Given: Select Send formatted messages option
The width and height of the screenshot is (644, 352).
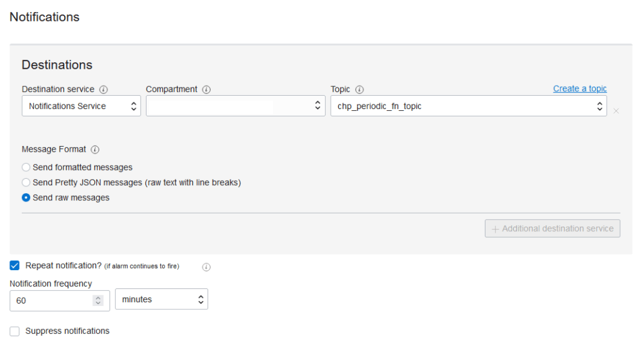Looking at the screenshot, I should click(26, 167).
